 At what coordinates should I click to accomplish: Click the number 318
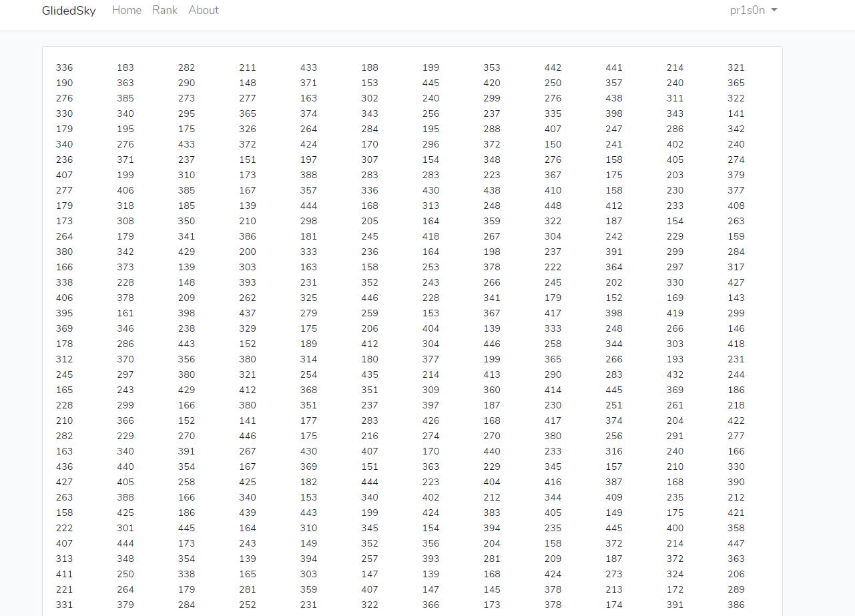(125, 206)
